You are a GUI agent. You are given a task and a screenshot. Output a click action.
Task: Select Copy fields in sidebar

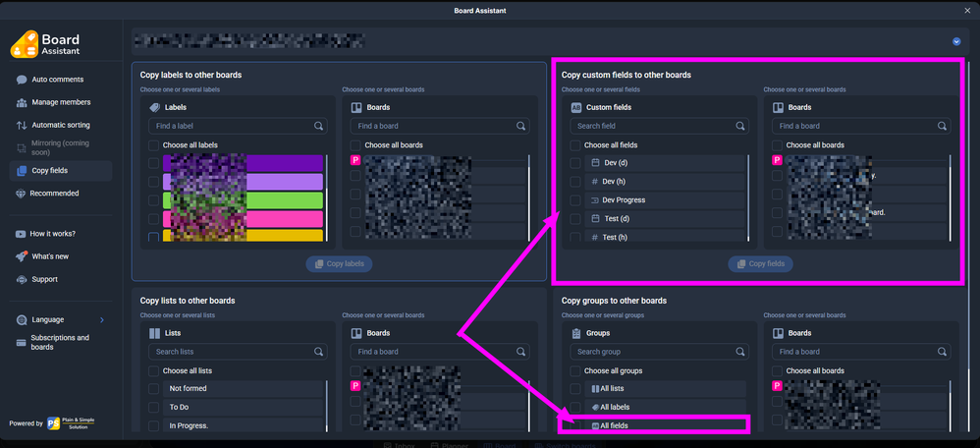pos(61,170)
